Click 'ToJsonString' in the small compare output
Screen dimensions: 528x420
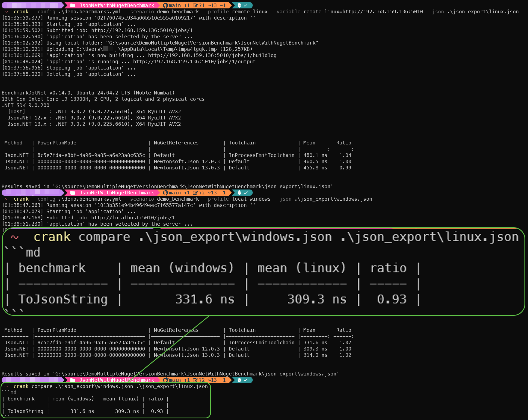(26, 411)
